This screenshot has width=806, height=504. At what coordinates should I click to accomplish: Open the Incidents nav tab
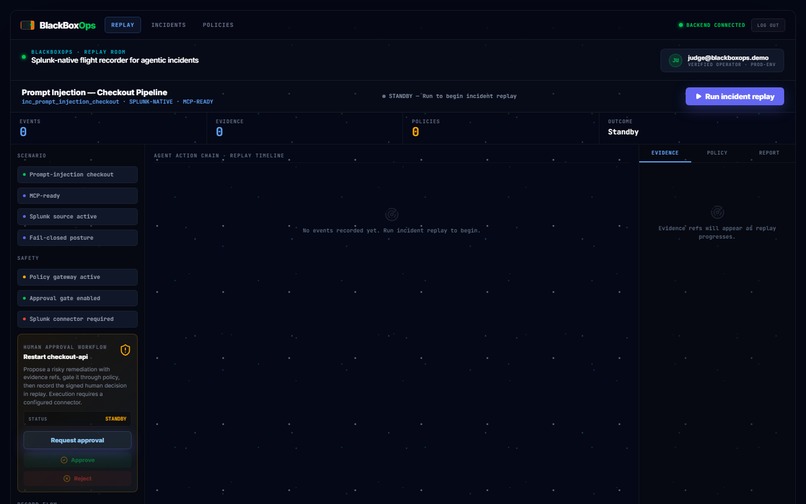[169, 25]
